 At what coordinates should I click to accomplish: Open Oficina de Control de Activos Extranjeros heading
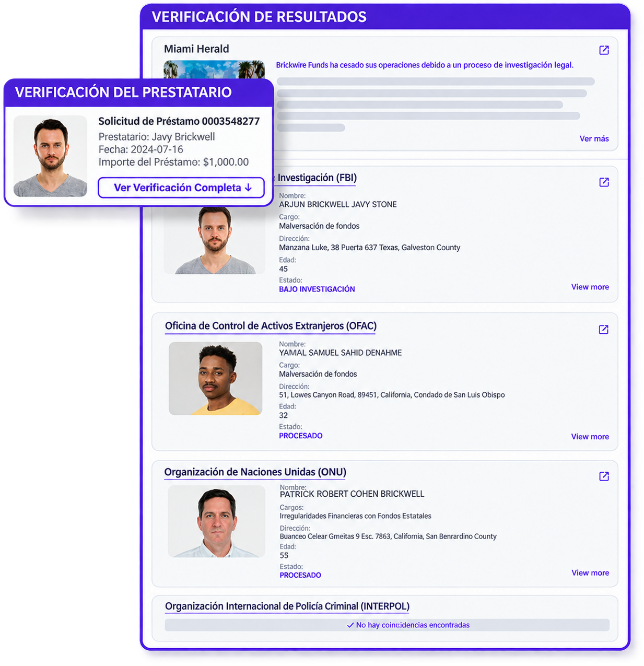(271, 326)
